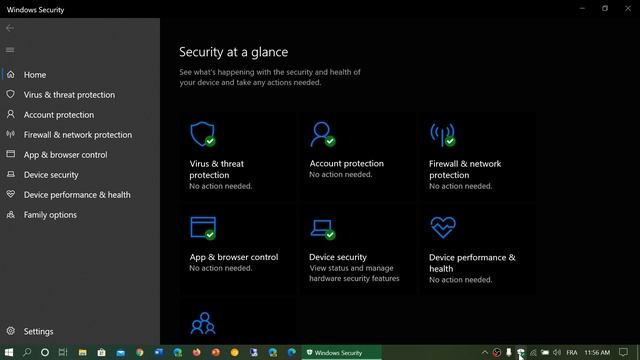Open Mail app from taskbar
Image resolution: width=640 pixels, height=360 pixels.
(120, 352)
